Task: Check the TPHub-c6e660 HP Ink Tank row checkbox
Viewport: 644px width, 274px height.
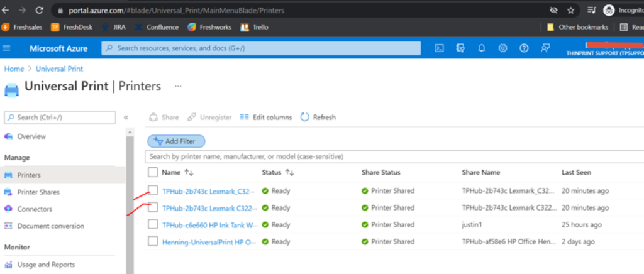Action: click(153, 224)
